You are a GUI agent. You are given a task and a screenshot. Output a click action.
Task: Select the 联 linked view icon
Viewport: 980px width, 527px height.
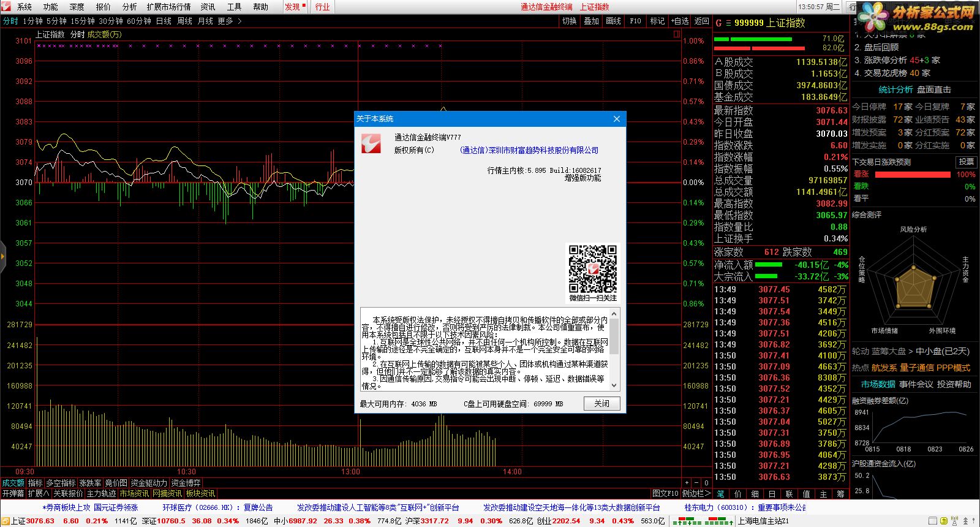790,493
